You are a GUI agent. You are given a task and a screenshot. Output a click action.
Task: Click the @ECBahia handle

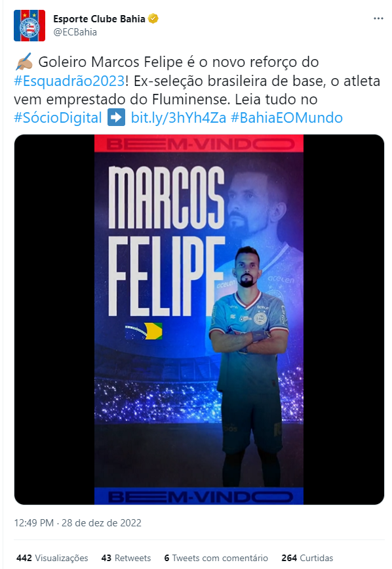pos(75,32)
